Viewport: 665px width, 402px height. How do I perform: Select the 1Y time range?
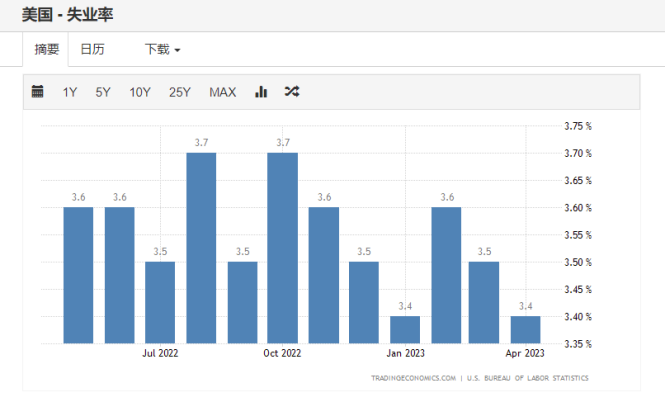pyautogui.click(x=70, y=92)
